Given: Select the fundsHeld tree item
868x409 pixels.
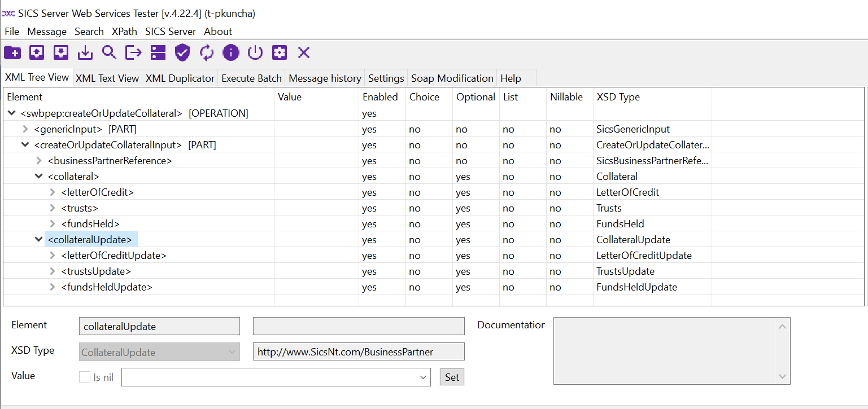Looking at the screenshot, I should coord(90,224).
